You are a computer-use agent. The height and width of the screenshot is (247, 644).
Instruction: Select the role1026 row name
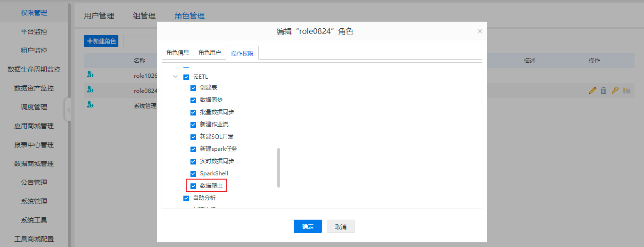145,75
